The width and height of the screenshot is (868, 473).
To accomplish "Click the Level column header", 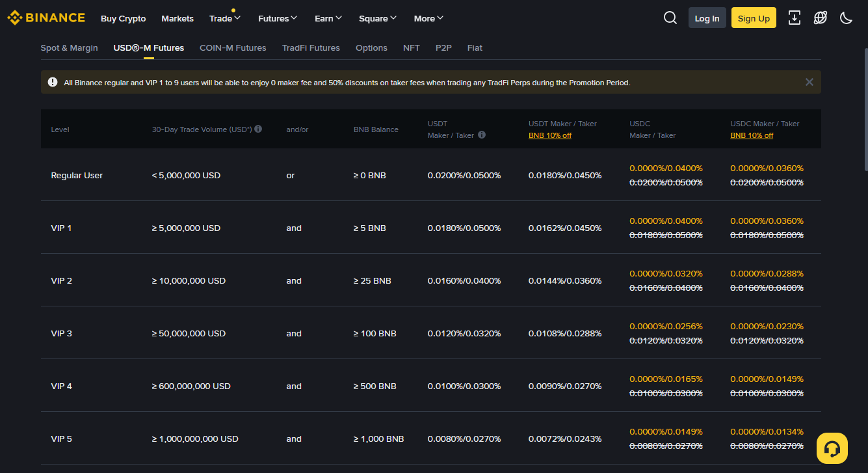I will click(x=60, y=129).
